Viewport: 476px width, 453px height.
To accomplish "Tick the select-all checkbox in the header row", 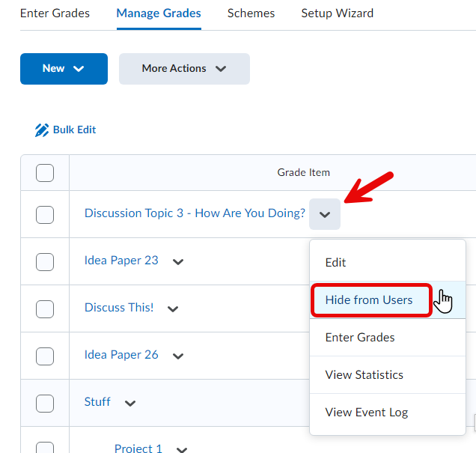I will 45,173.
